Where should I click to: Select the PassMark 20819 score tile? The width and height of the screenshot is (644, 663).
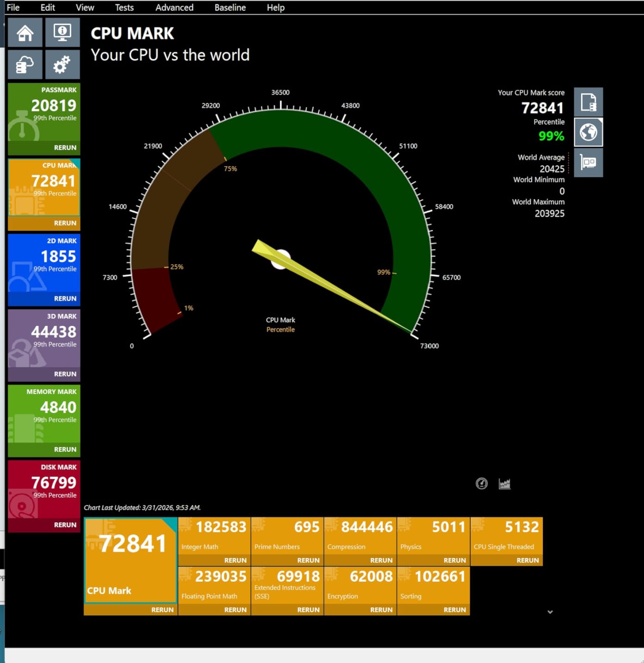click(x=44, y=112)
